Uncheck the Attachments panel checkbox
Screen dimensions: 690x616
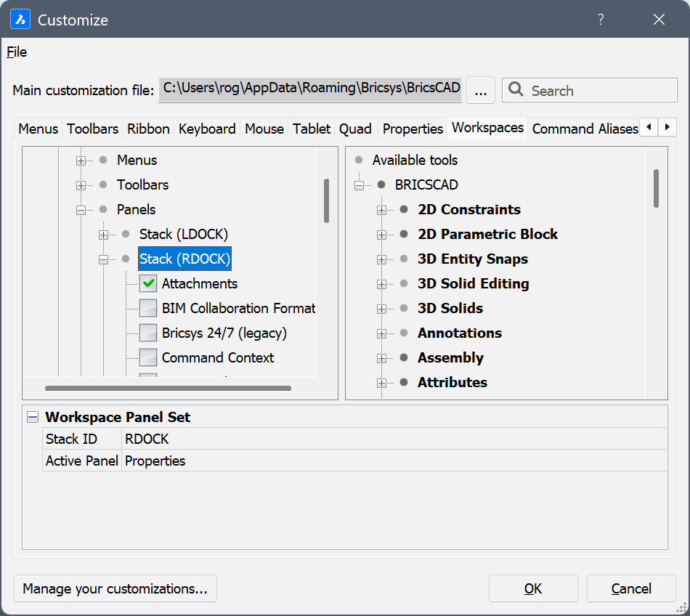coord(148,283)
